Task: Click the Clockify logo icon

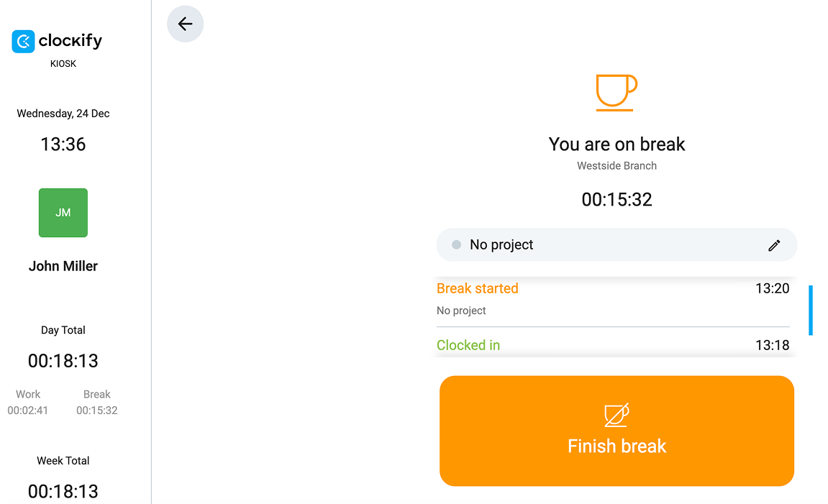Action: click(x=22, y=41)
